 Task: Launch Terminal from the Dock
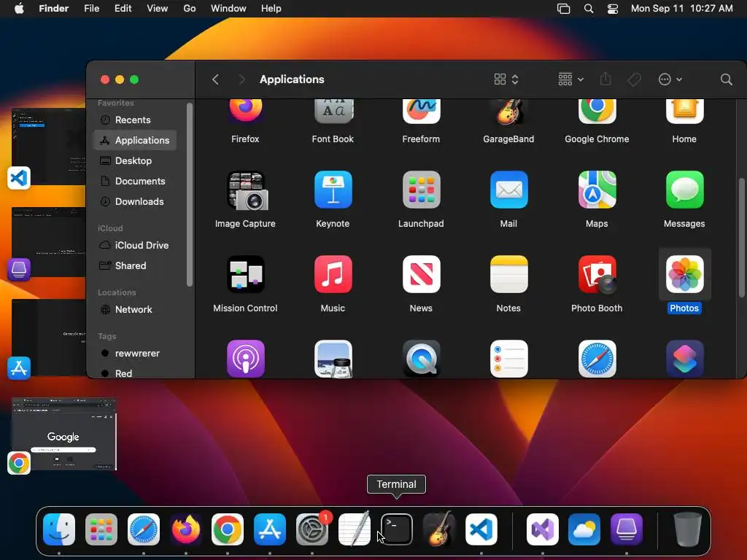(x=397, y=529)
